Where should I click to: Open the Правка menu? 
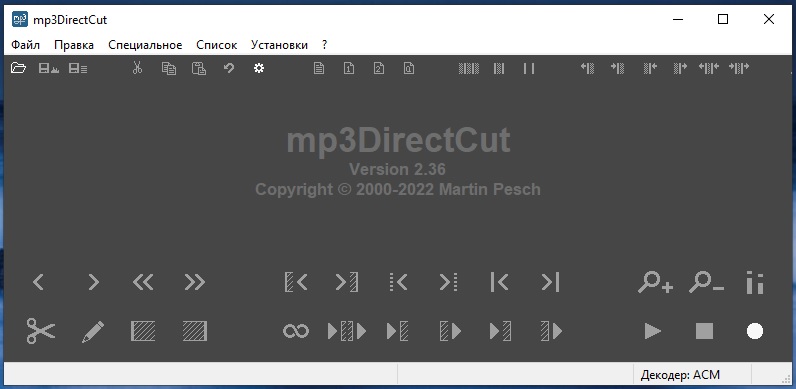point(74,45)
